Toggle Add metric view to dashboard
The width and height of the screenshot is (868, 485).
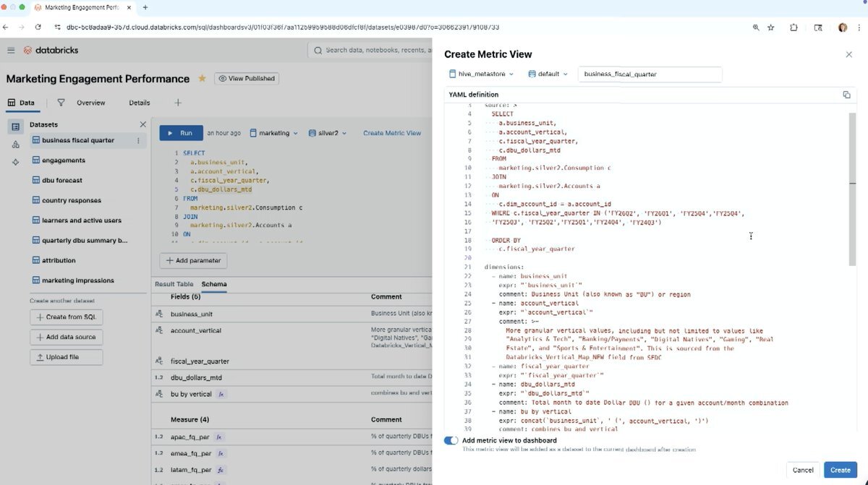[451, 440]
